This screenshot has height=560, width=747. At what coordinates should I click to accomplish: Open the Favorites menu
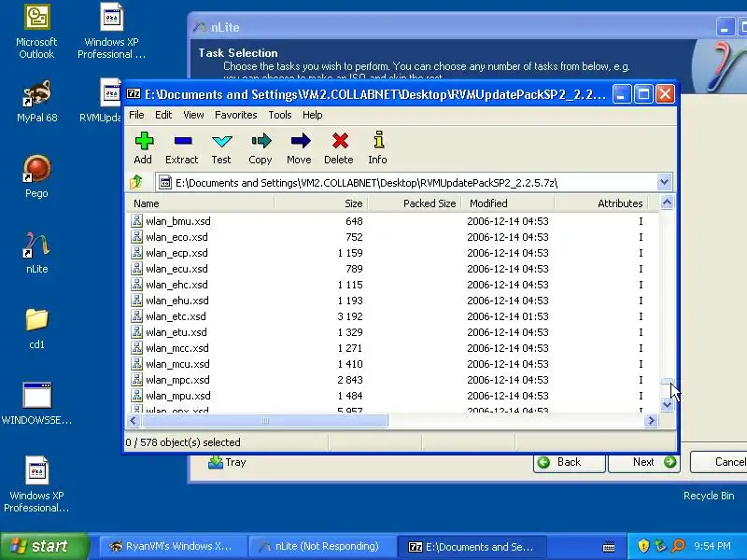[x=236, y=115]
